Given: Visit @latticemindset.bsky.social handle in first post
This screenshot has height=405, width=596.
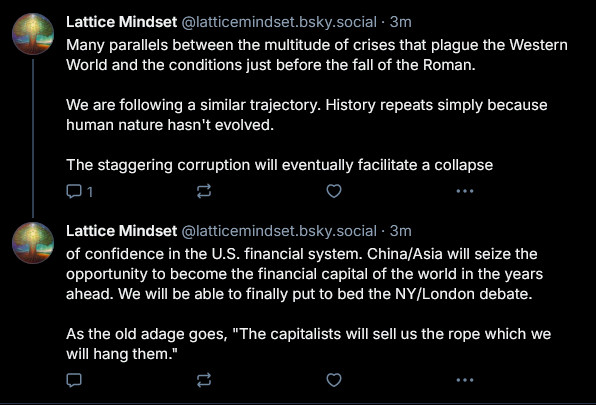Looking at the screenshot, I should point(279,22).
